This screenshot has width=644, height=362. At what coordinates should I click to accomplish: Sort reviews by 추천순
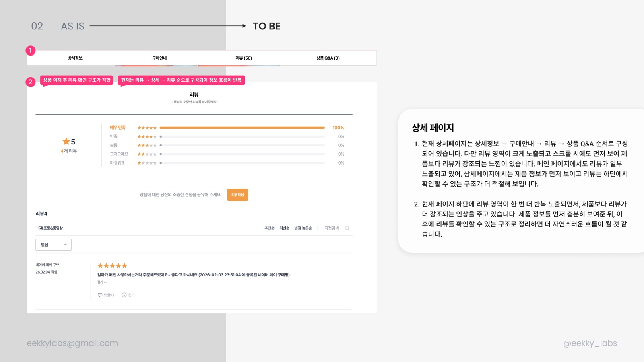[269, 228]
